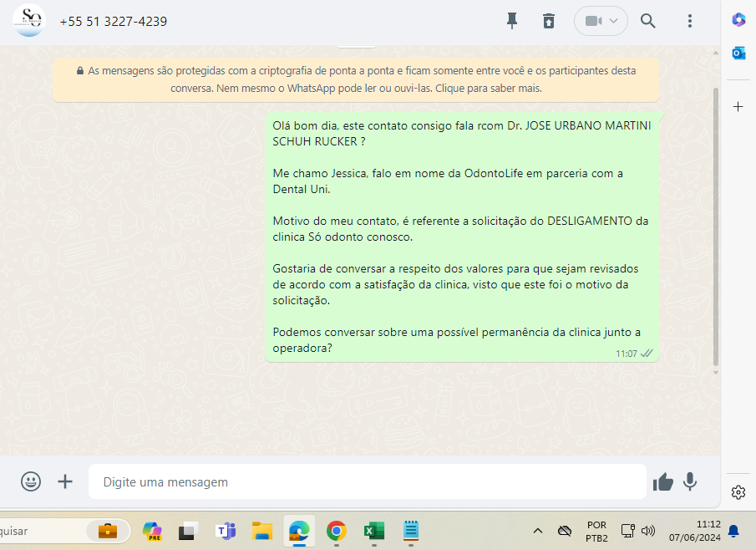Click the chat vertical scrollbar
The image size is (756, 550).
tap(716, 227)
